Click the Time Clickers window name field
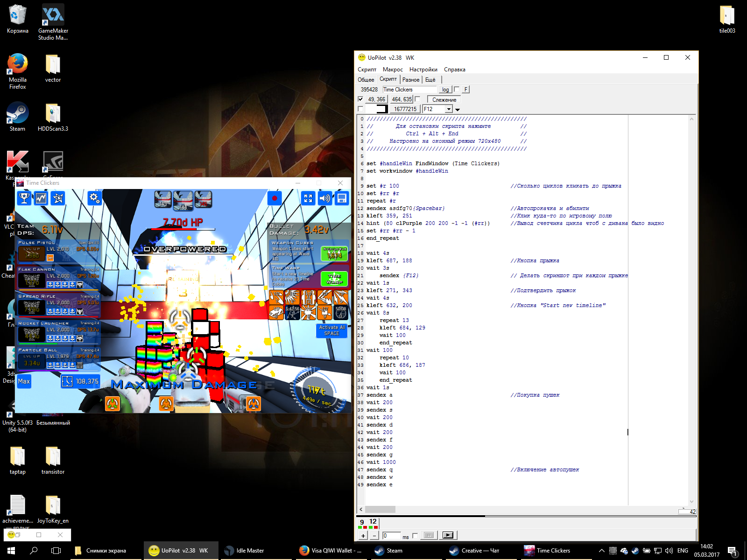The width and height of the screenshot is (747, 560). pyautogui.click(x=409, y=90)
